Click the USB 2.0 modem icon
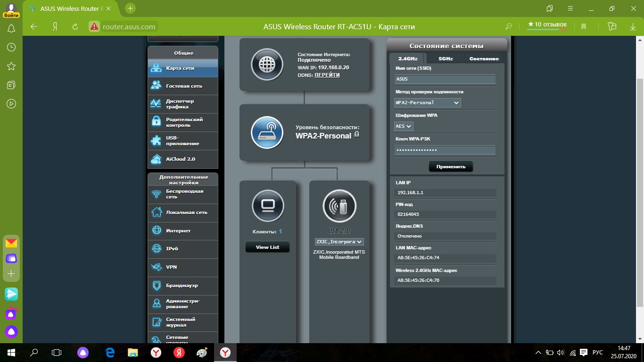 [x=339, y=206]
